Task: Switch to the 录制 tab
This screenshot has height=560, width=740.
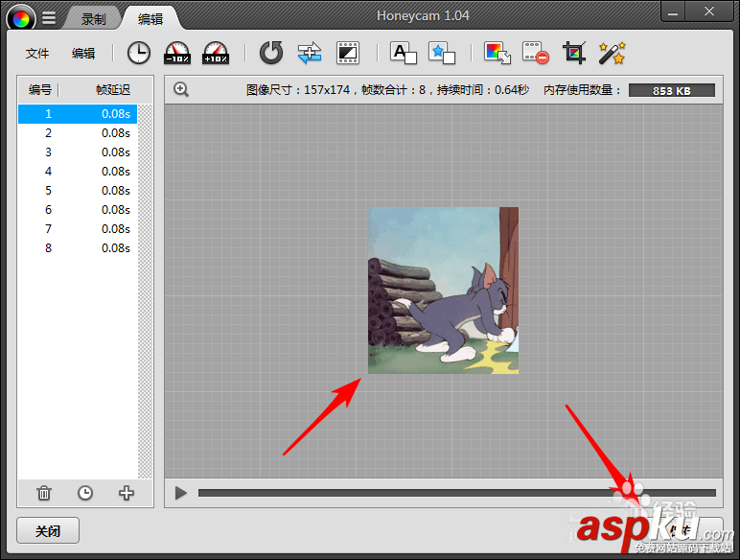Action: (x=93, y=19)
